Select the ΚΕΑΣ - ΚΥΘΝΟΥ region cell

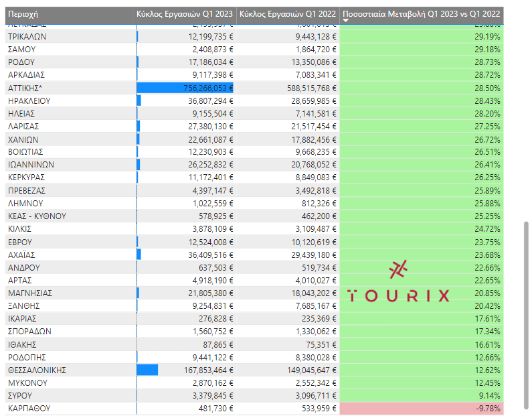(37, 216)
